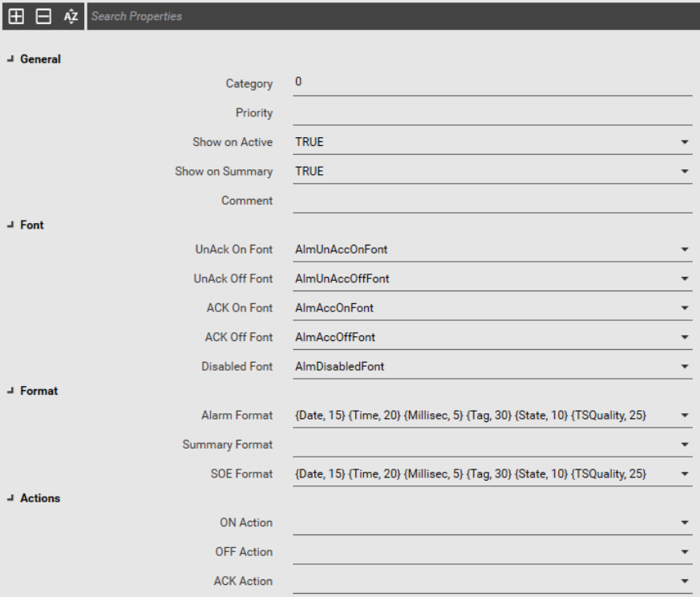700x597 pixels.
Task: Click the Priority input field
Action: tap(492, 112)
